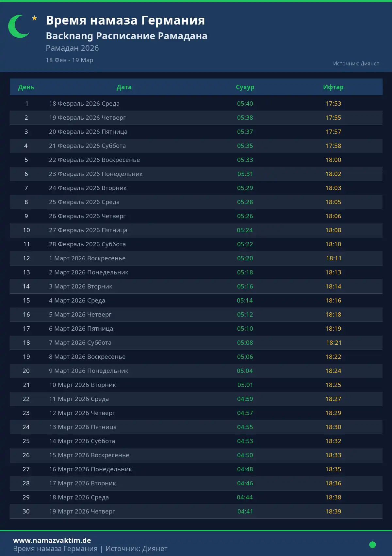Viewport: 392px width, 556px height.
Task: Click the 'Сухур' column header
Action: [245, 87]
